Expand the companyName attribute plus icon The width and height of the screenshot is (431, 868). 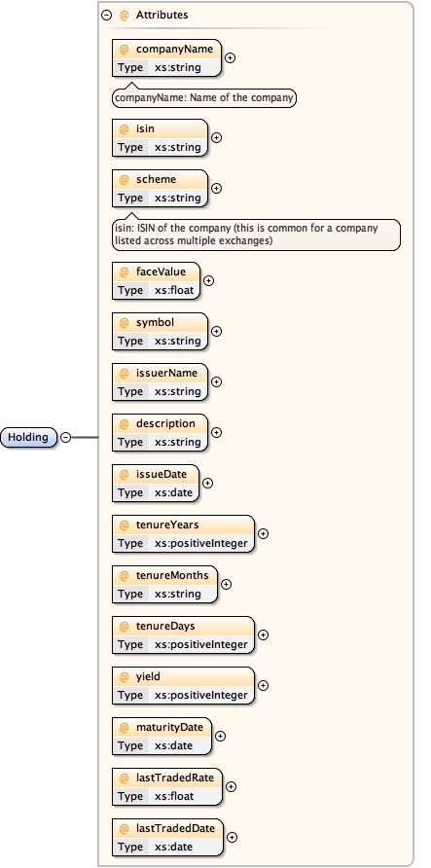coord(230,57)
